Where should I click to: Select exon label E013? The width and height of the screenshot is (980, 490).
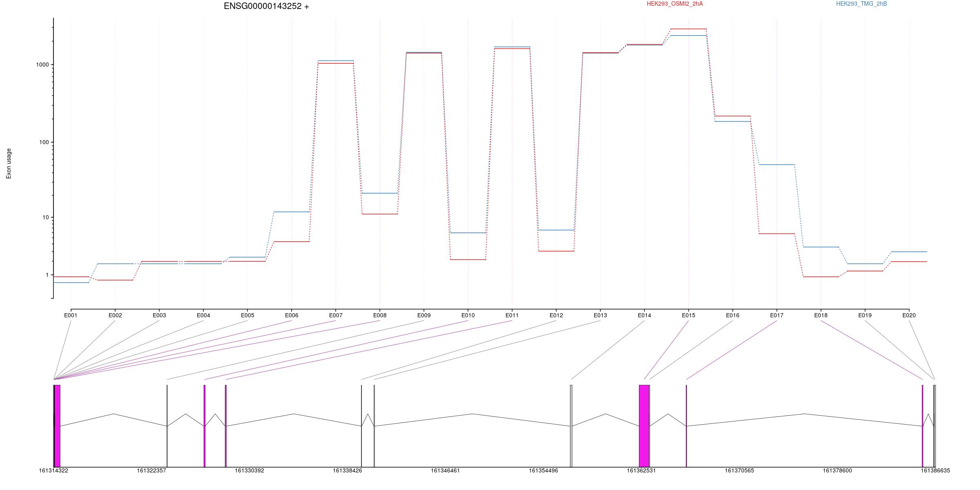pos(600,315)
